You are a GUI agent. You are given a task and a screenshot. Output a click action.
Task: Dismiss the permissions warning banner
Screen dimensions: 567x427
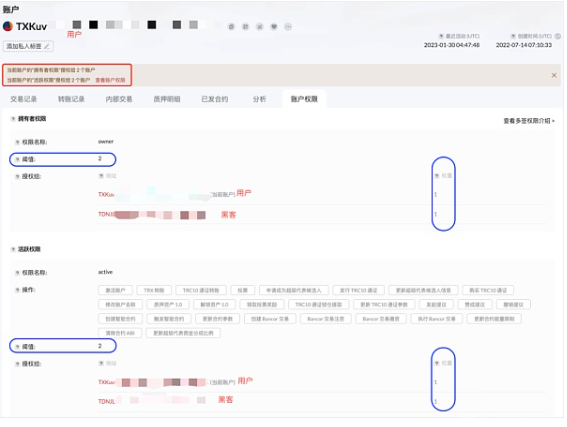[x=554, y=76]
